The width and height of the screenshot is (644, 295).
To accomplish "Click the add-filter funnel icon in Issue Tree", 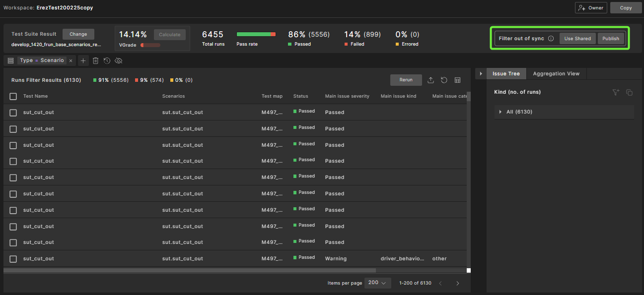I will point(616,92).
